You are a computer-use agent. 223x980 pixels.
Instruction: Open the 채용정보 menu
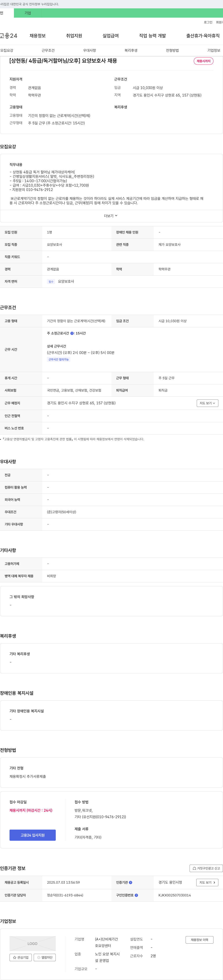coord(38,36)
